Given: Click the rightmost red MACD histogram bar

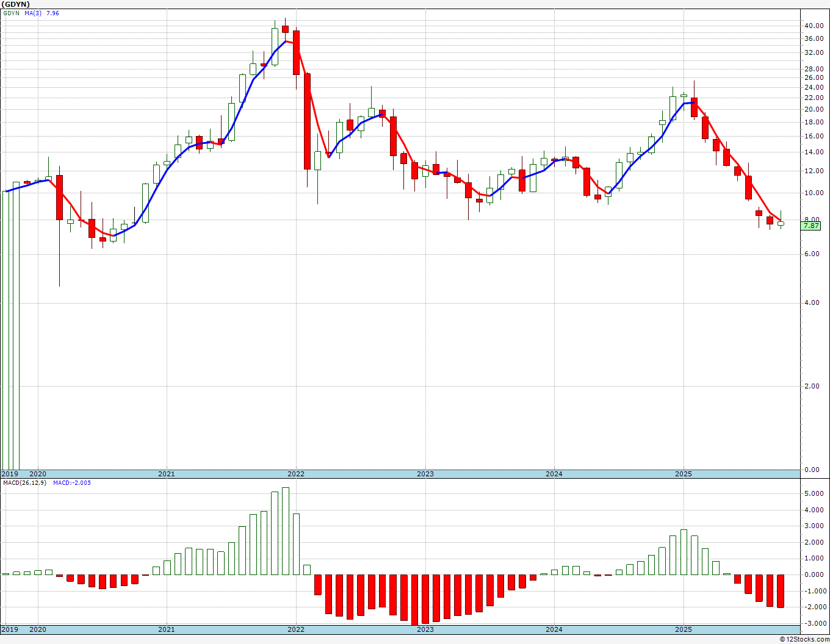Looking at the screenshot, I should [x=781, y=591].
